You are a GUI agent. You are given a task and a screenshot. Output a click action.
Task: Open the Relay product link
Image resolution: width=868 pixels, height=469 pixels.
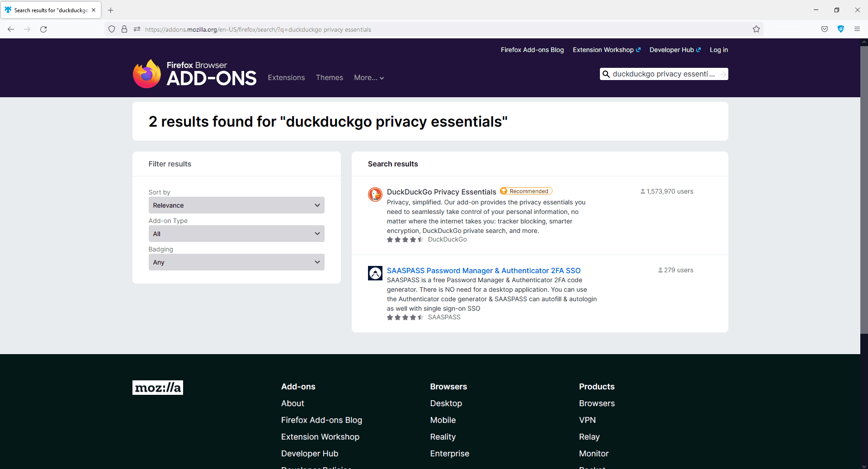(589, 437)
